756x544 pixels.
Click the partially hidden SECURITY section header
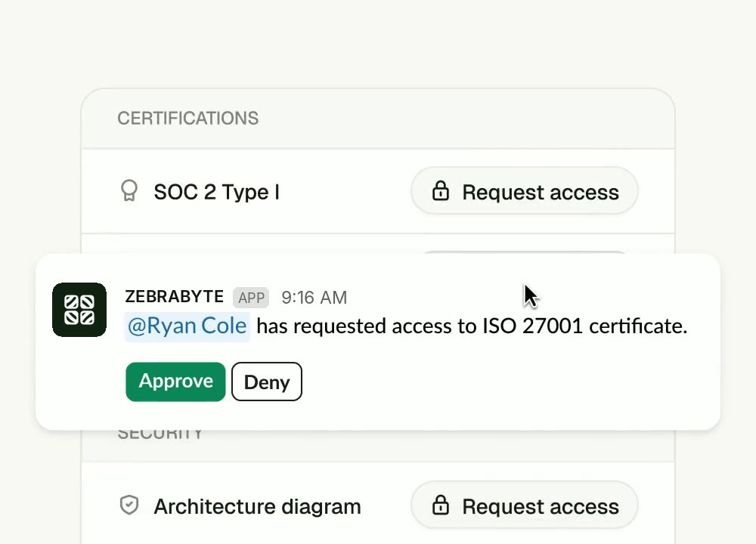(x=160, y=434)
